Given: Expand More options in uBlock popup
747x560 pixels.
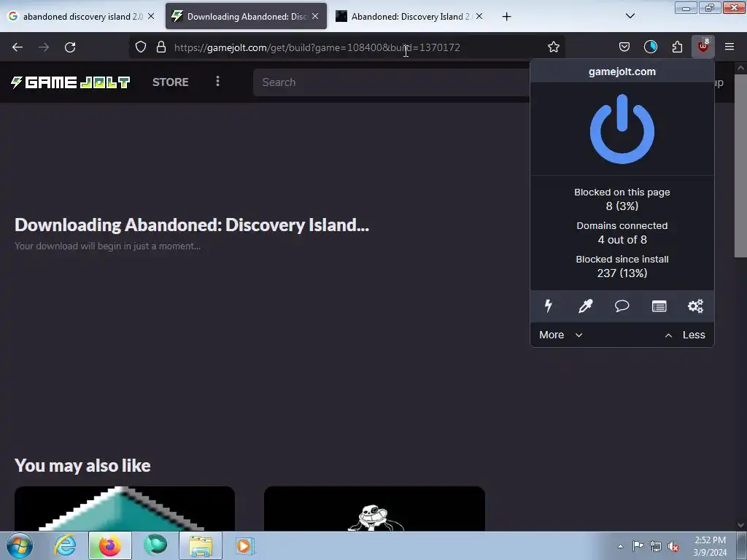Looking at the screenshot, I should click(x=561, y=335).
